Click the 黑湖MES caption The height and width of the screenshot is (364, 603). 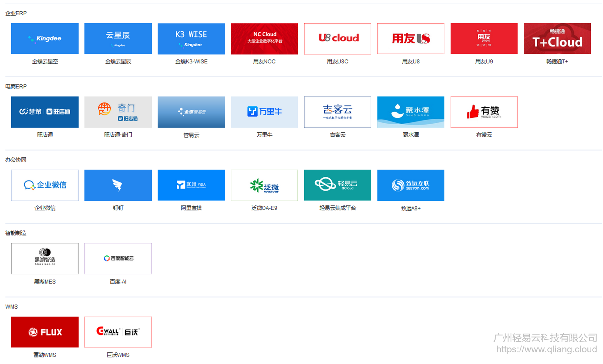[x=45, y=282]
